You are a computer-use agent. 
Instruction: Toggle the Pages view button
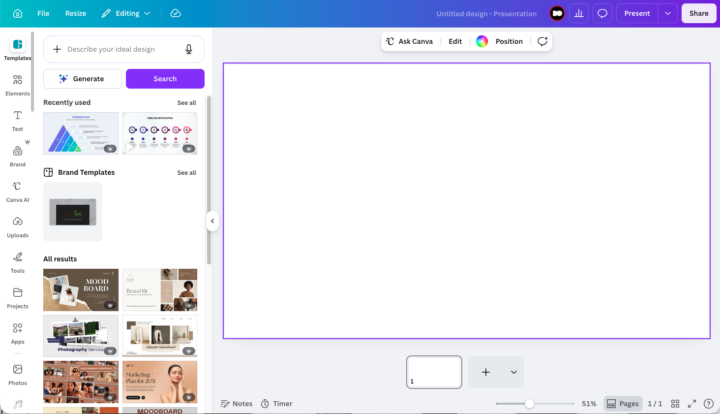623,404
